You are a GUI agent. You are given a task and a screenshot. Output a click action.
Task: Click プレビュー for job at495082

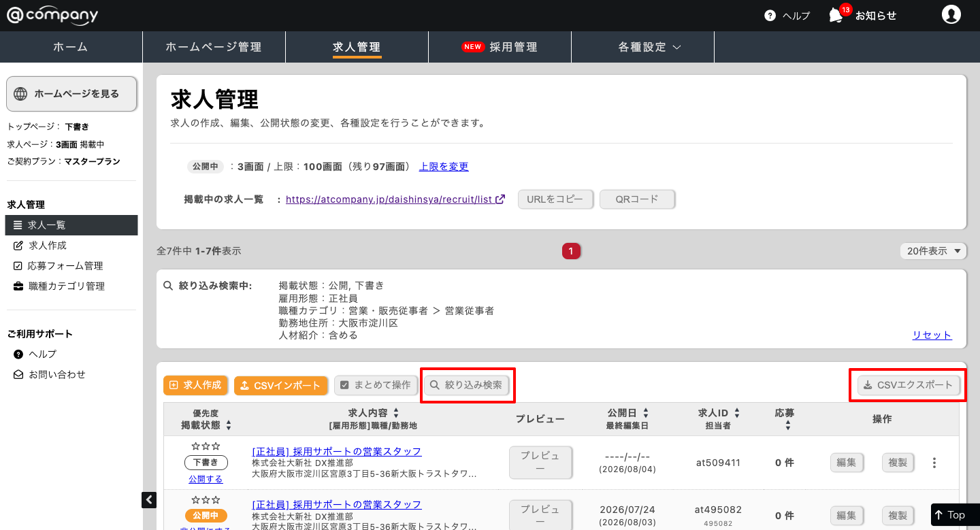[x=540, y=515]
